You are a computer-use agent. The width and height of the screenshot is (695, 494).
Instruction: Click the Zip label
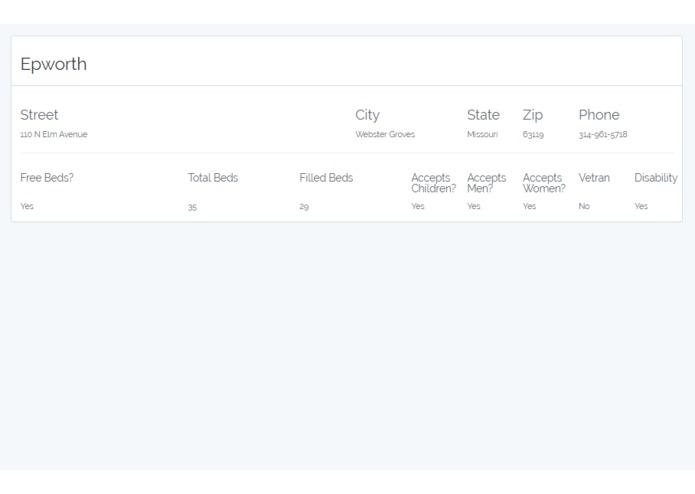pos(533,115)
